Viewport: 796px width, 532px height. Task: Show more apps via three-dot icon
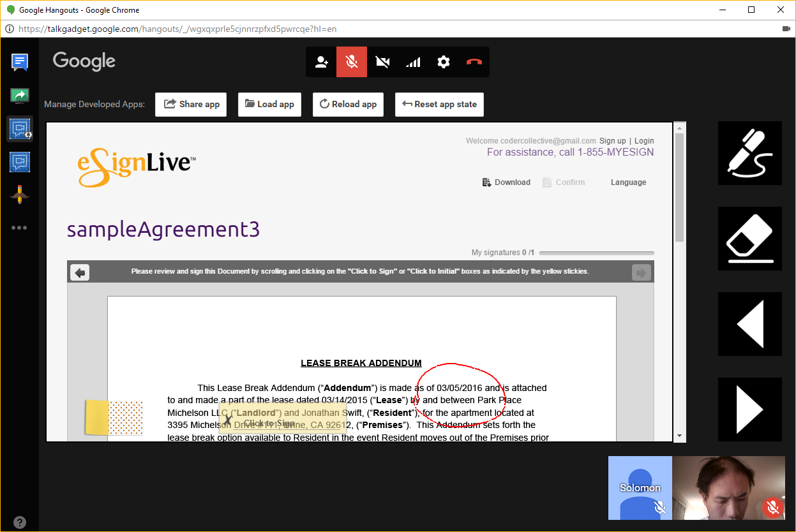(19, 227)
